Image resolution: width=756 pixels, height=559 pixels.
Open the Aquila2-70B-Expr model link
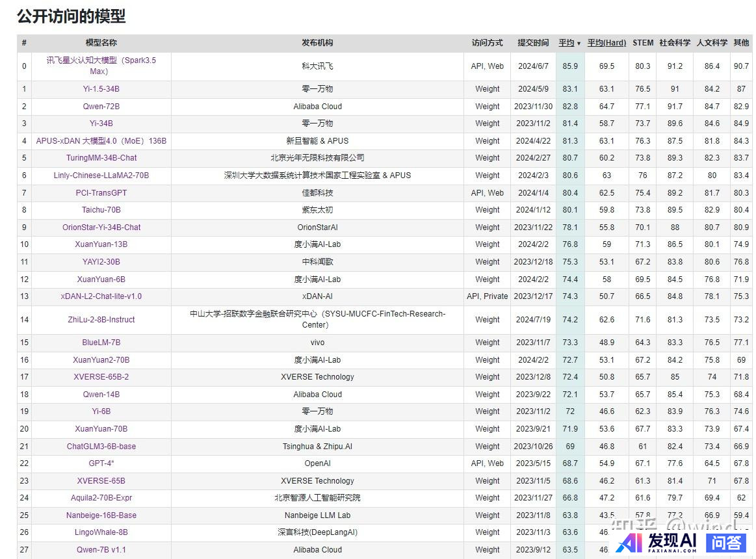pos(101,498)
